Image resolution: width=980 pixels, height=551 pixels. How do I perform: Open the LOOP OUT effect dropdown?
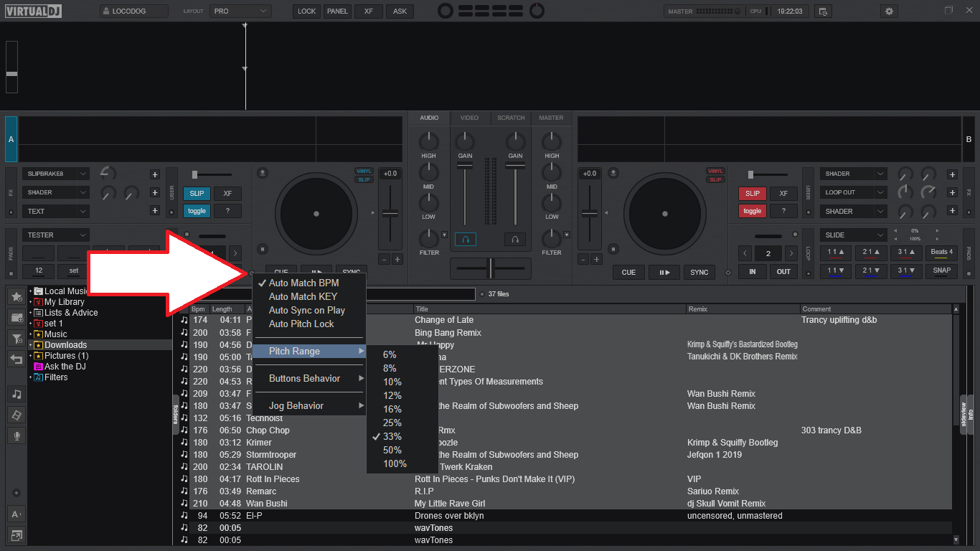pyautogui.click(x=854, y=192)
